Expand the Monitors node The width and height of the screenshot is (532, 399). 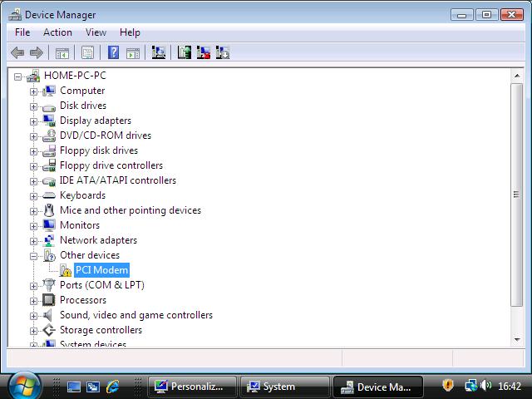click(33, 226)
